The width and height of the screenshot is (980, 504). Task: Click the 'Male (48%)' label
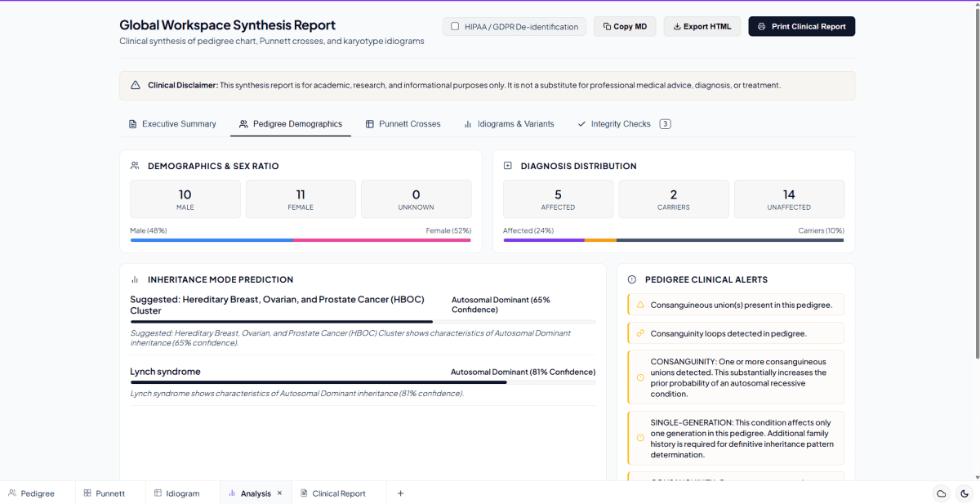point(149,230)
